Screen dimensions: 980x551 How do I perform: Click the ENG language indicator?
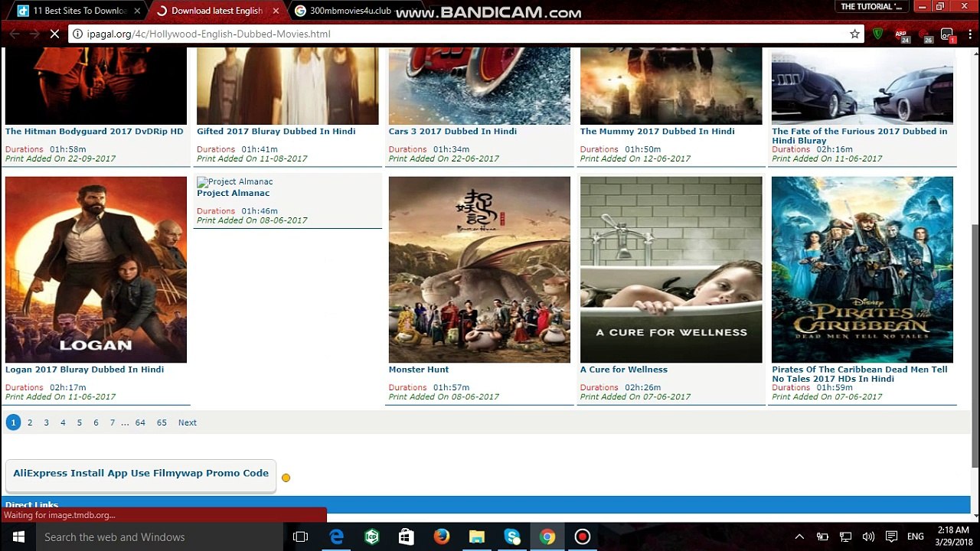coord(916,536)
